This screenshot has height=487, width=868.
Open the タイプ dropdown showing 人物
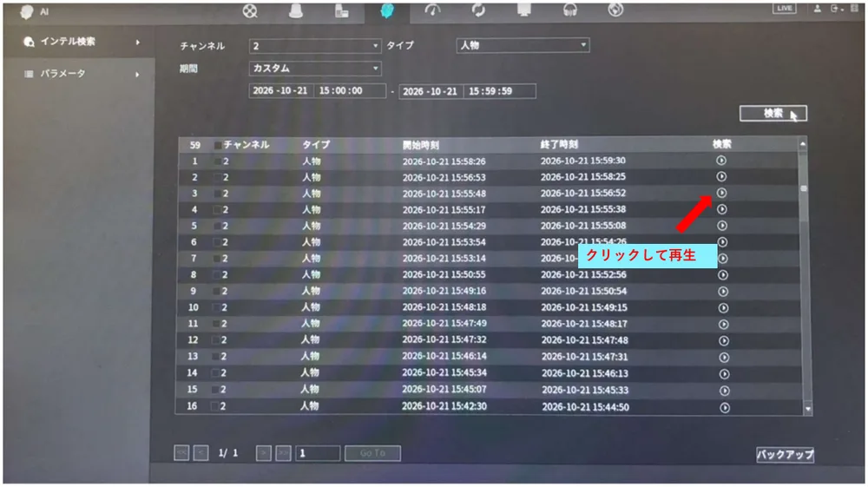(523, 45)
